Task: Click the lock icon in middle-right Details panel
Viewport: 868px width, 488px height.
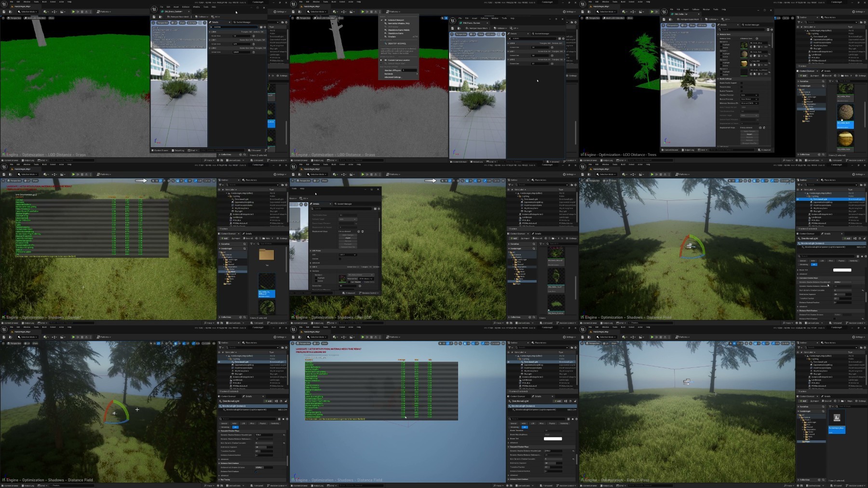Action: [x=865, y=238]
